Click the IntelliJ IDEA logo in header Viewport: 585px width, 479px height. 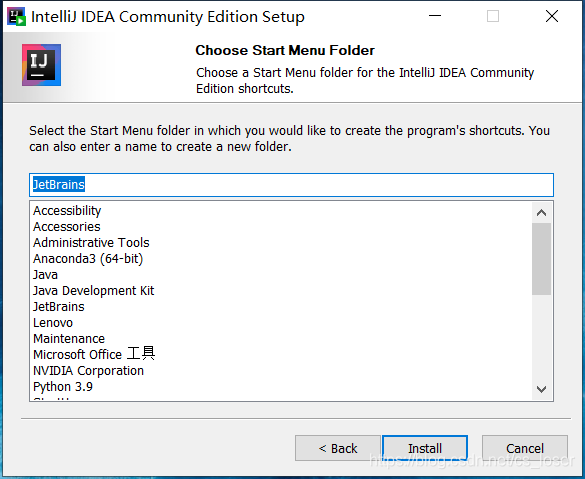(41, 65)
